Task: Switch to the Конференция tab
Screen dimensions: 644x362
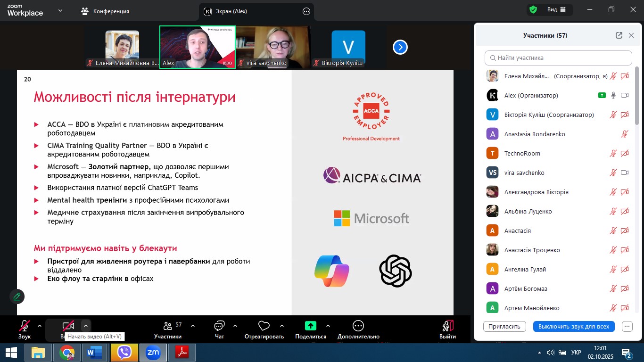Action: (106, 11)
